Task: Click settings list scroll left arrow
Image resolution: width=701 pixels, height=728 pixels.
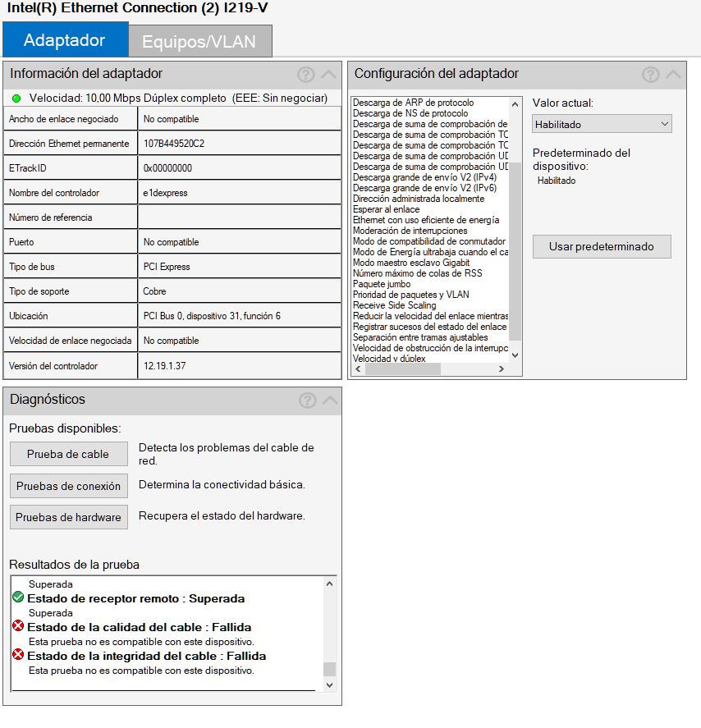Action: coord(358,369)
